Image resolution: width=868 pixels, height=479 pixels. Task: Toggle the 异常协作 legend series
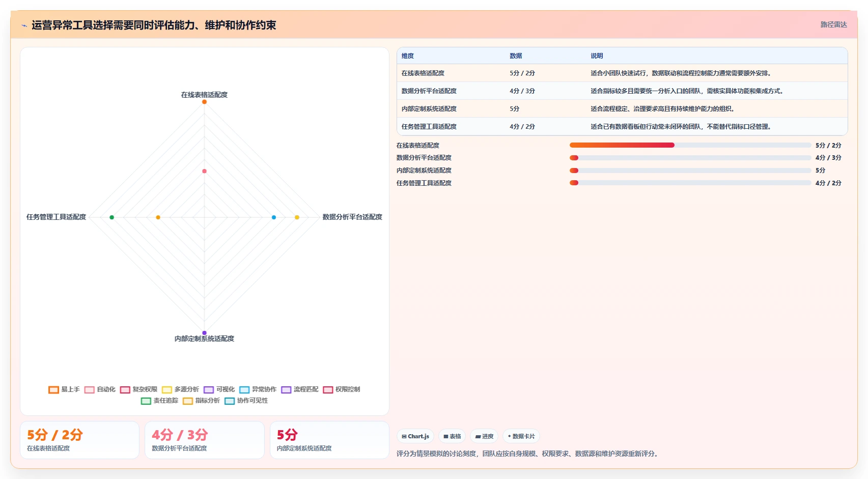pos(258,389)
